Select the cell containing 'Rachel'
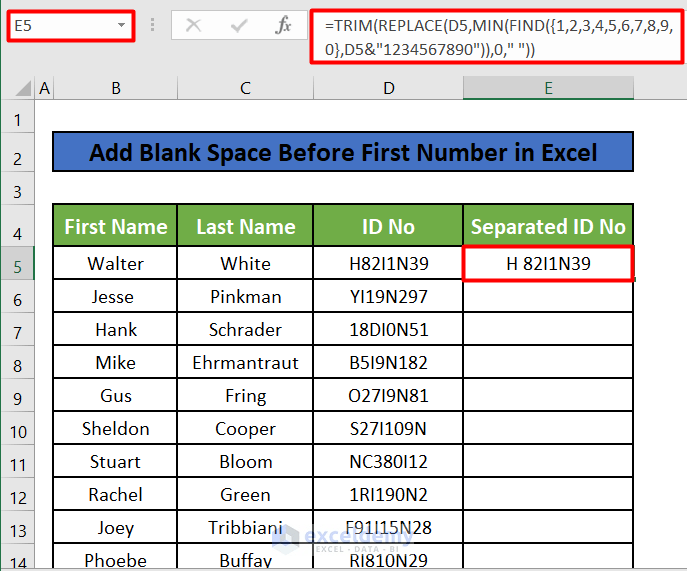The image size is (687, 571). pos(115,494)
